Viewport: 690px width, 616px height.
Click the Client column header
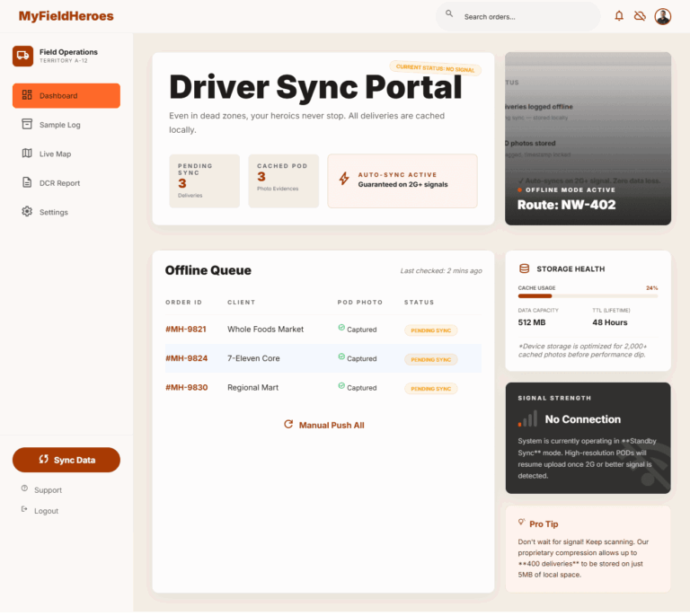tap(241, 302)
